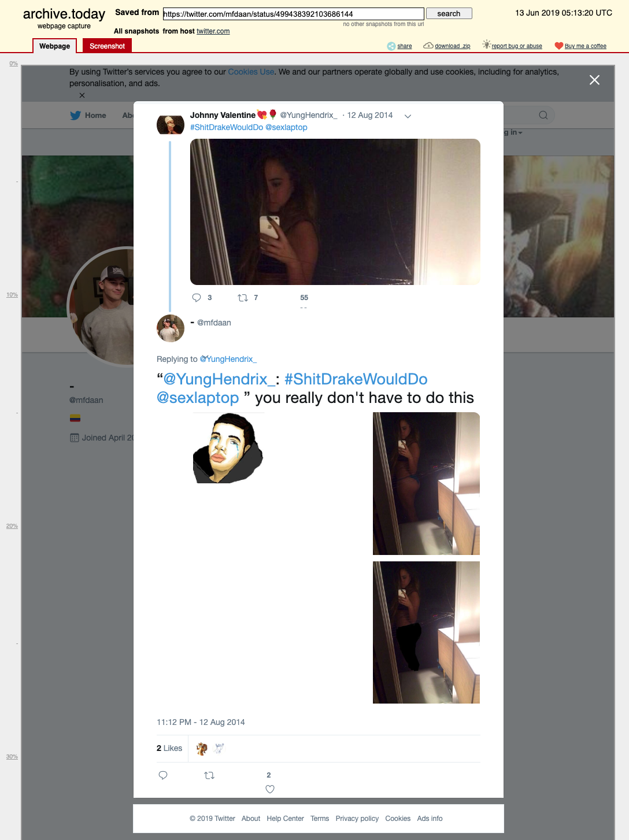Click the retweet icon showing 7 retweets
This screenshot has width=629, height=840.
[x=243, y=298]
